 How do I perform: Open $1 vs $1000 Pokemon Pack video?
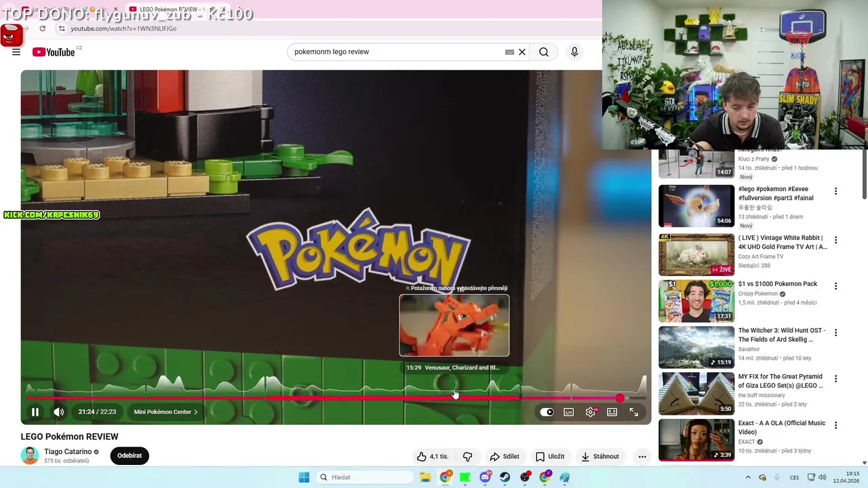point(778,284)
